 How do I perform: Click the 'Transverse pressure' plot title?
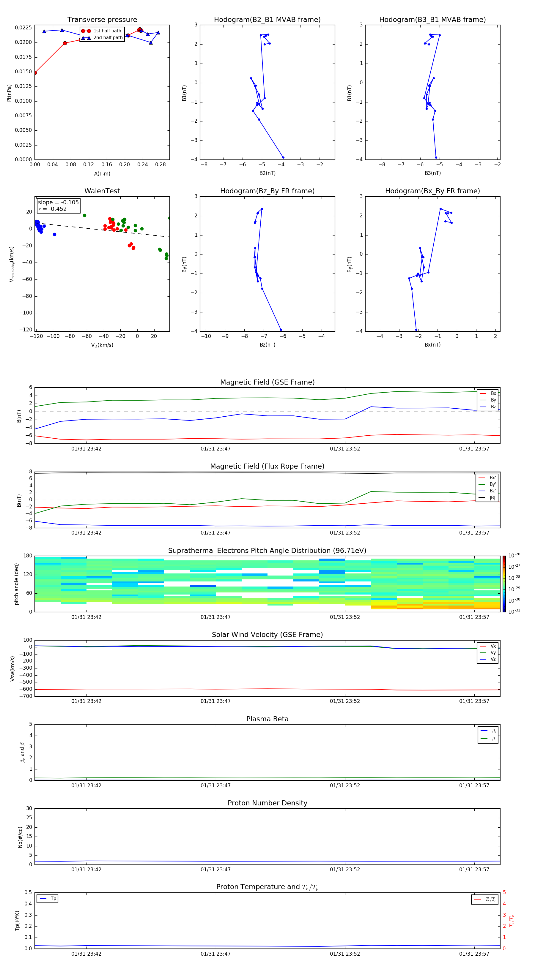click(102, 20)
